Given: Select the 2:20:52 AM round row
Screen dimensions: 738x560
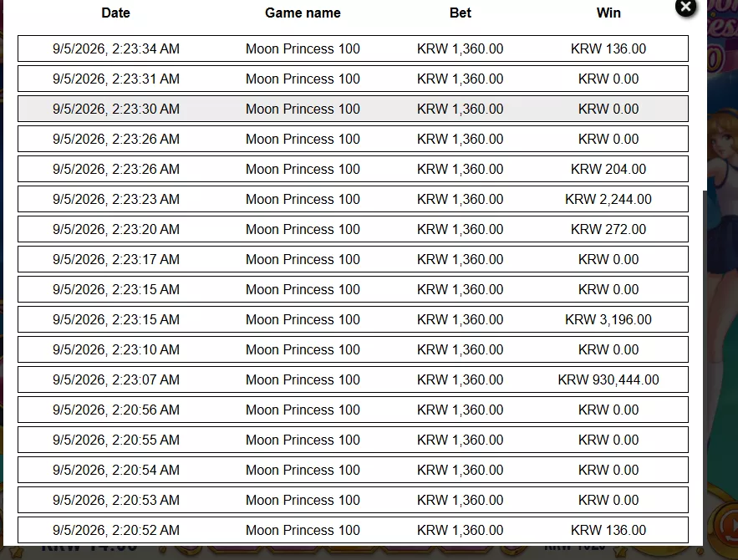Looking at the screenshot, I should point(353,531).
